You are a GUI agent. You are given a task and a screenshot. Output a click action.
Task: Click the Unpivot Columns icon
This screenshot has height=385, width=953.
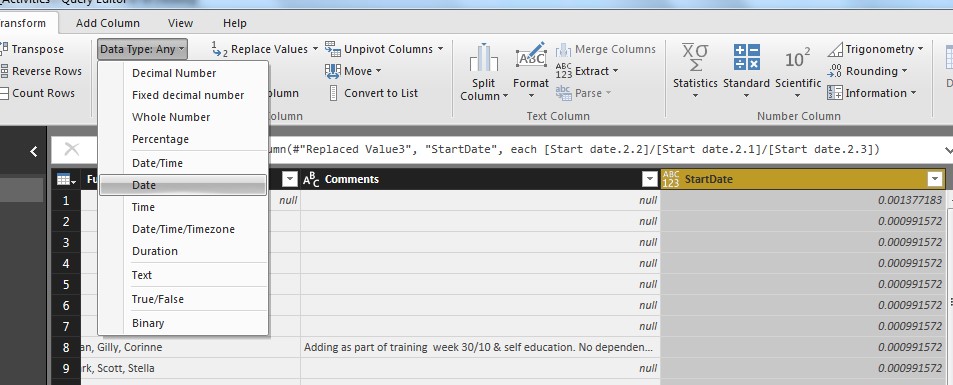(332, 49)
